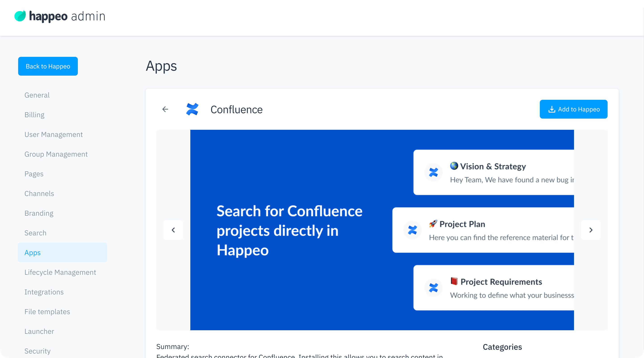Click the Confluence app logo icon
The height and width of the screenshot is (358, 644).
[193, 109]
